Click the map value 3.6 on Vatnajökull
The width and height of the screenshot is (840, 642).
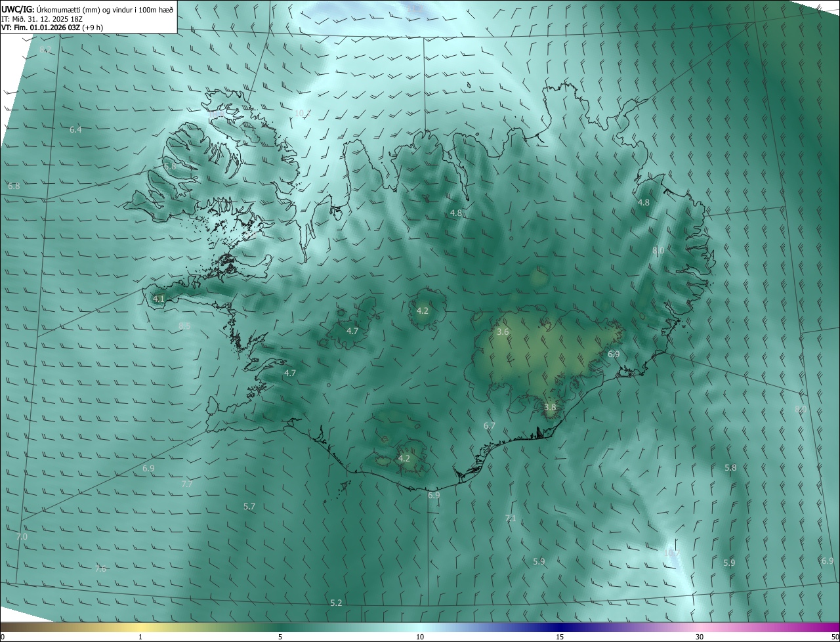pos(503,332)
